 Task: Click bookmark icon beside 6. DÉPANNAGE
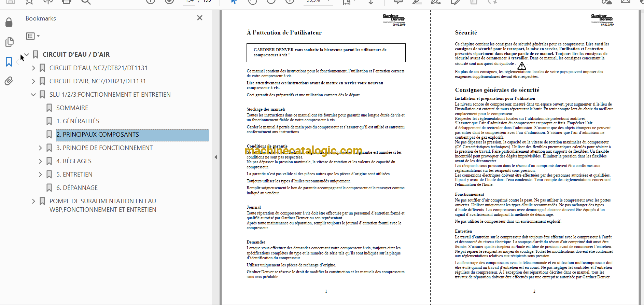click(49, 188)
